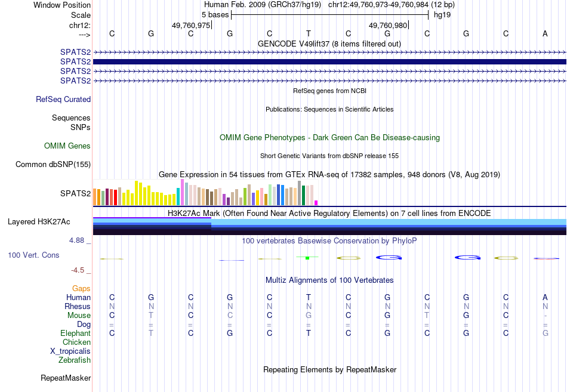The height and width of the screenshot is (392, 567).
Task: Click the OMIM Genes label
Action: 67,146
